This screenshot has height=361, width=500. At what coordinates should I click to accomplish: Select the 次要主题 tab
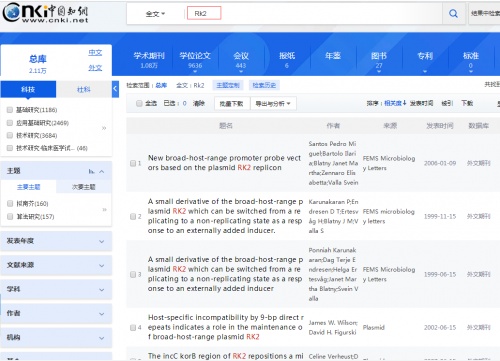84,187
